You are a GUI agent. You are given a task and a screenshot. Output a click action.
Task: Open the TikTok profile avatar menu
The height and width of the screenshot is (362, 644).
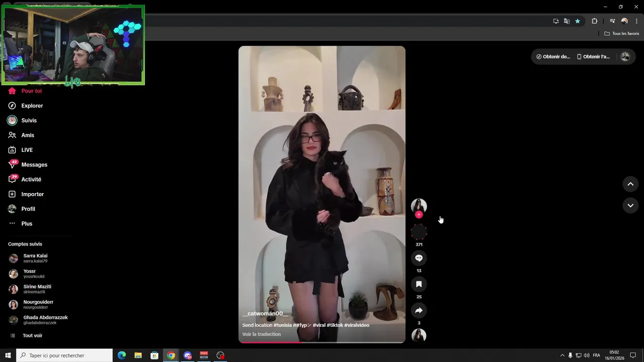click(x=625, y=57)
